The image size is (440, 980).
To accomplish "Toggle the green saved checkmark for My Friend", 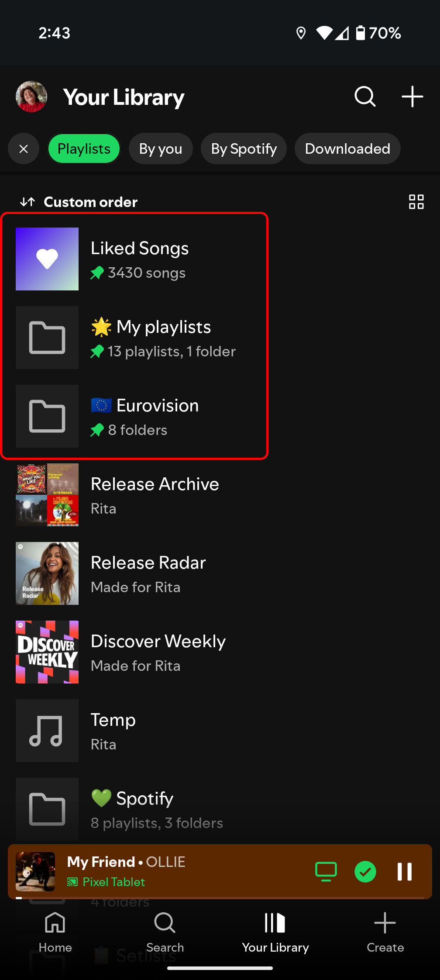I will (x=365, y=872).
